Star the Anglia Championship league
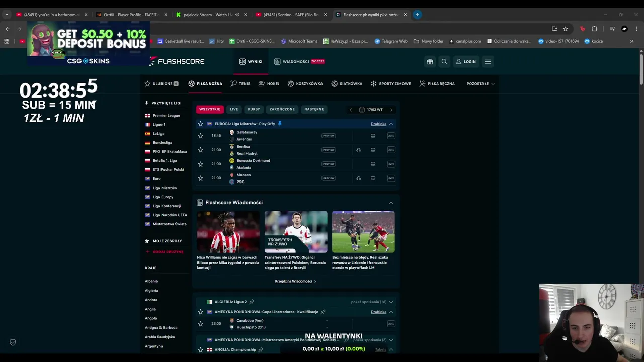 [201, 349]
